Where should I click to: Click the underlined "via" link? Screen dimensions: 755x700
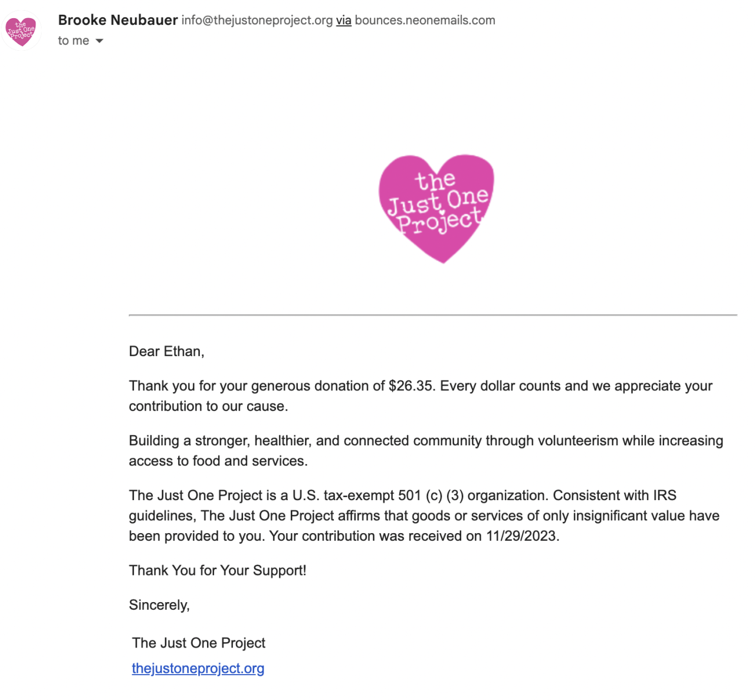[x=343, y=21]
